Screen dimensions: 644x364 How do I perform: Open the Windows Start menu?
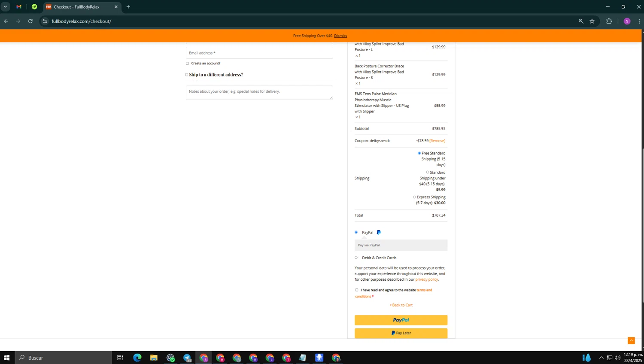tap(6, 358)
